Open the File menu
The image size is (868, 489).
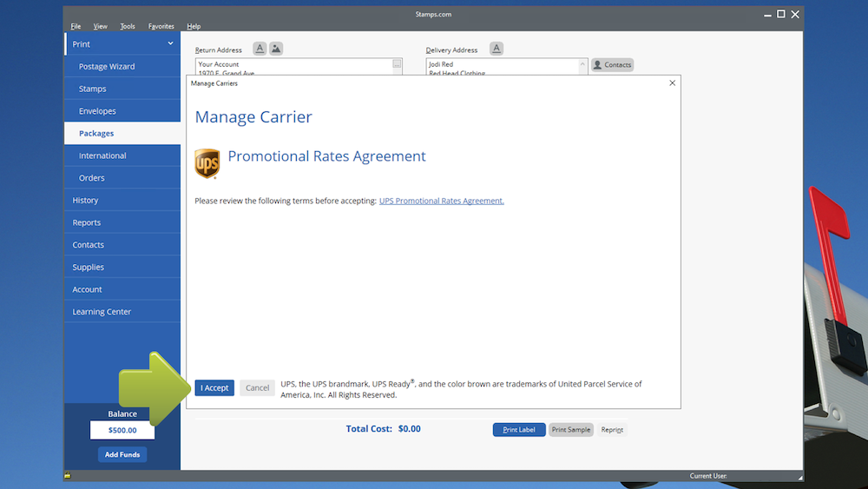pyautogui.click(x=76, y=27)
